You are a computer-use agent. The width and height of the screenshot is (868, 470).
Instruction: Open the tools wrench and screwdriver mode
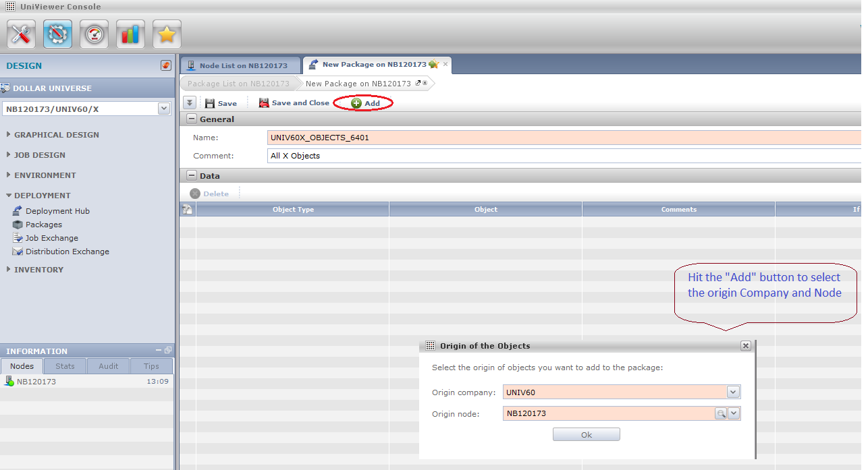(22, 34)
